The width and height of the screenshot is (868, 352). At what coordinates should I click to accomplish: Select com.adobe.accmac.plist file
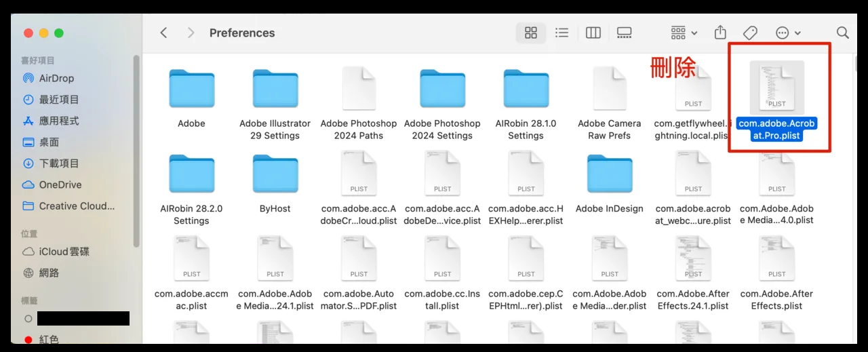click(x=191, y=258)
